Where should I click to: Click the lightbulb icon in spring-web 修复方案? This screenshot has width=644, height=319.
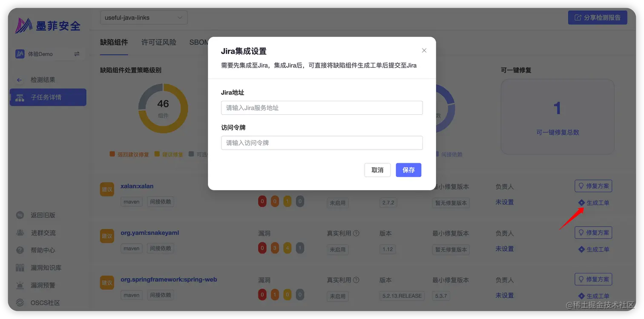pyautogui.click(x=581, y=279)
